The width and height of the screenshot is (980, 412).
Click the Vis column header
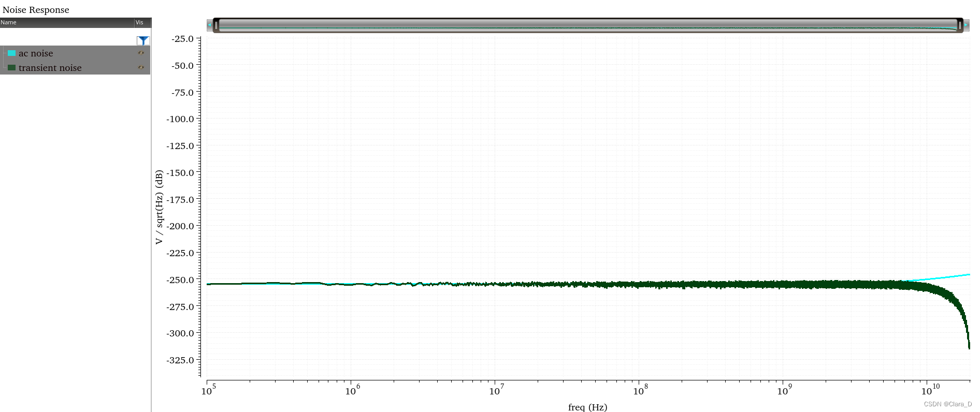point(142,22)
